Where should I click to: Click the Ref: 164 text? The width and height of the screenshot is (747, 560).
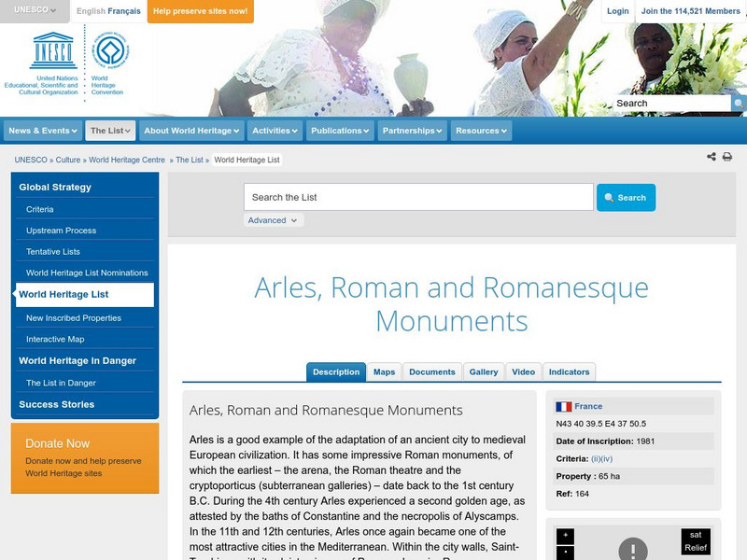[x=572, y=494]
